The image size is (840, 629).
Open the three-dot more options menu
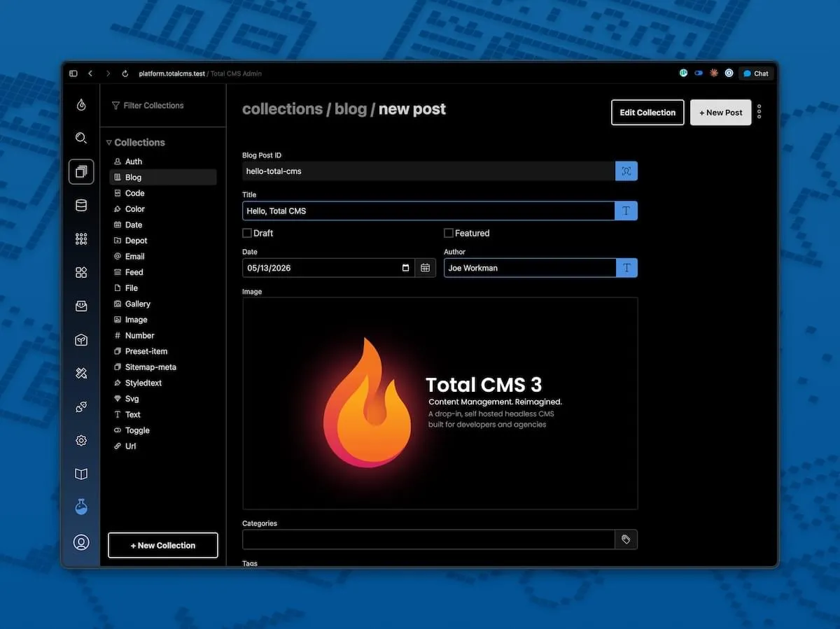[x=759, y=112]
